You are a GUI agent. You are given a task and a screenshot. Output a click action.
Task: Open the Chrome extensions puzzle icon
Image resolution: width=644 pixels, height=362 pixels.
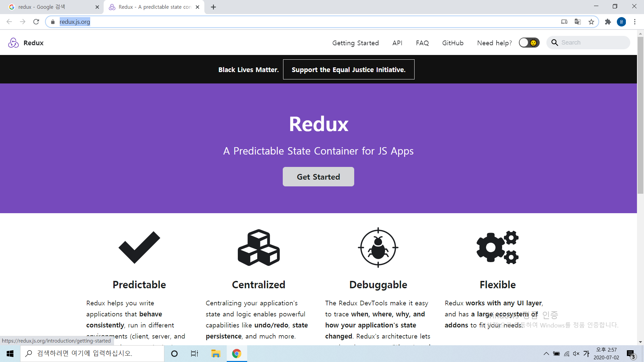608,22
